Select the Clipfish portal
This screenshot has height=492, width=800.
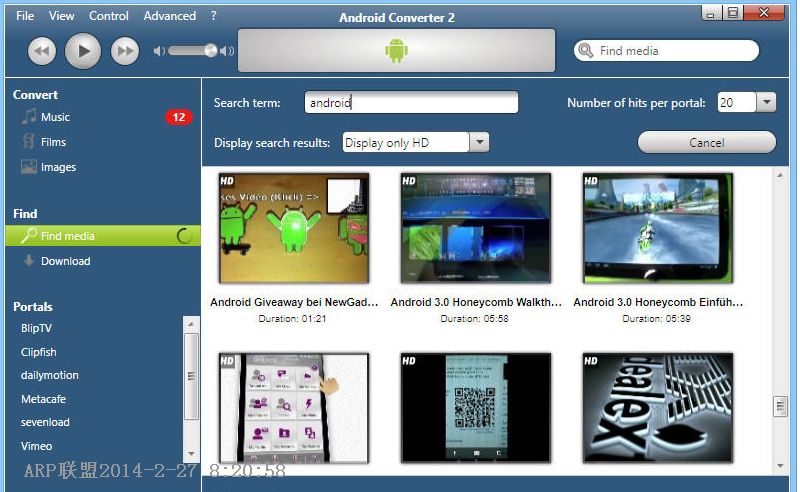coord(39,352)
